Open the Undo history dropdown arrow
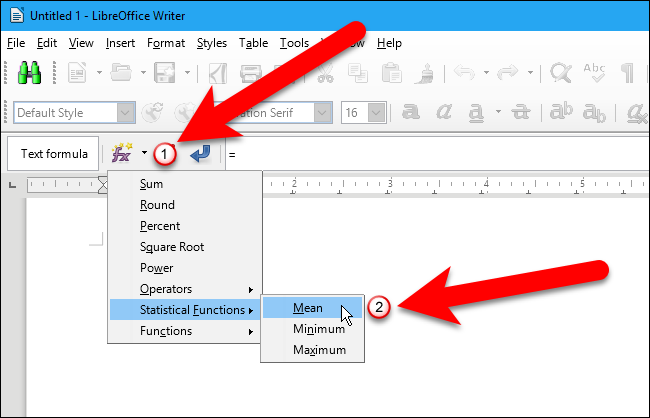This screenshot has height=418, width=650. point(486,73)
